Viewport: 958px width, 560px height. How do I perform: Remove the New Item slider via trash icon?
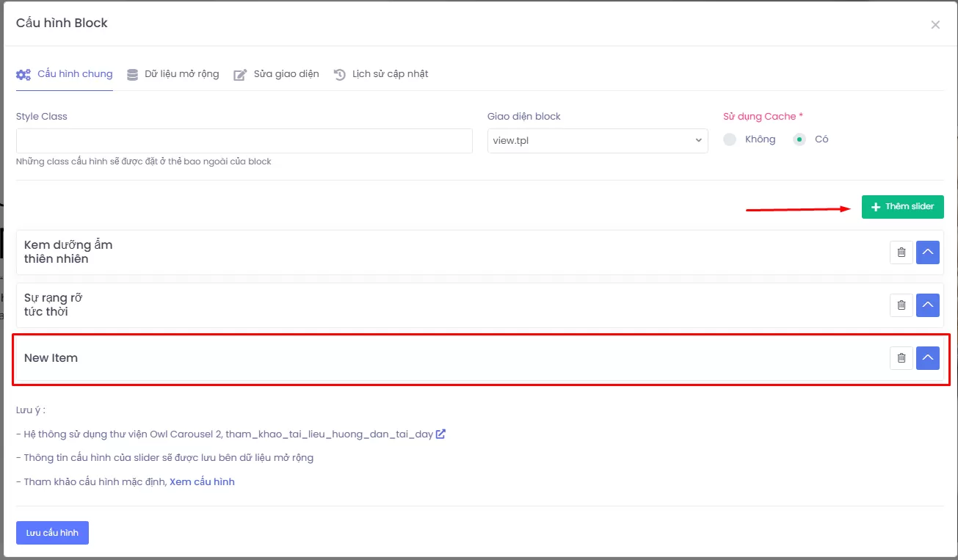coord(901,358)
